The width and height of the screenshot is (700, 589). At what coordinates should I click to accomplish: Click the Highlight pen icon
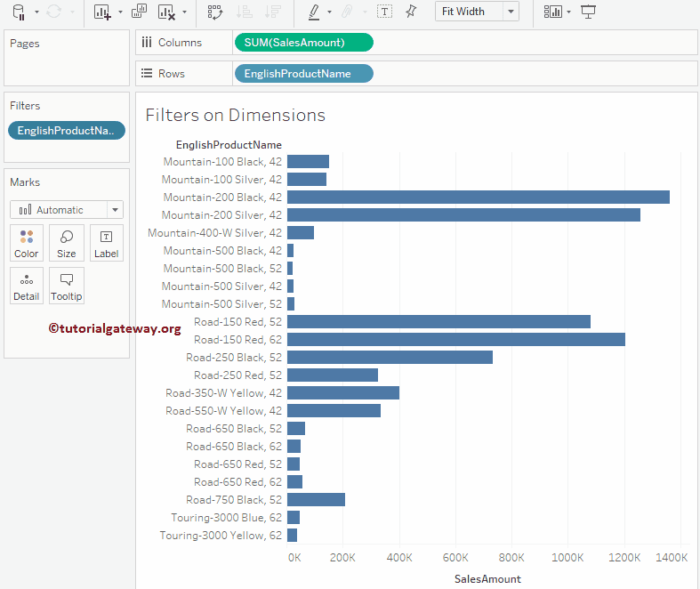pos(313,12)
